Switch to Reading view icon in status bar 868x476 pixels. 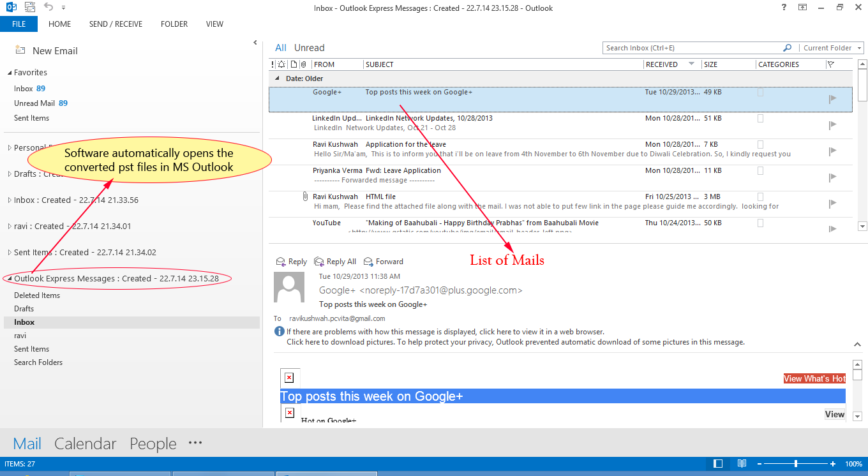[x=742, y=464]
